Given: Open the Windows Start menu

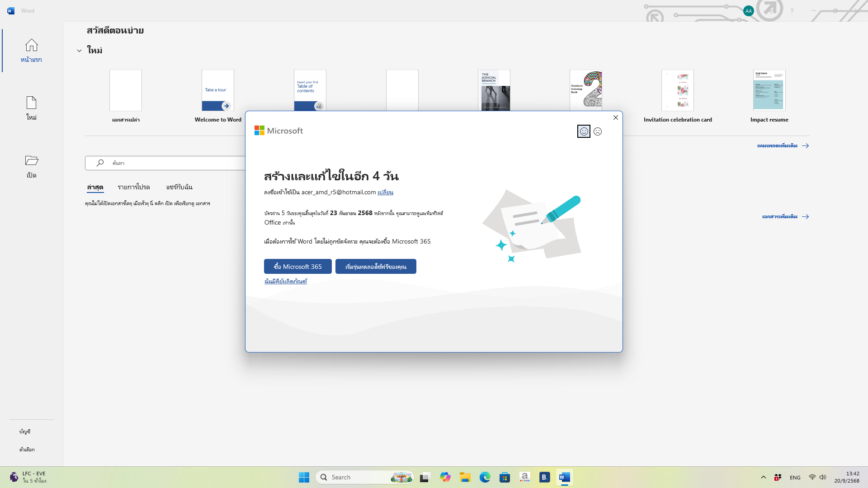Looking at the screenshot, I should coord(304,477).
